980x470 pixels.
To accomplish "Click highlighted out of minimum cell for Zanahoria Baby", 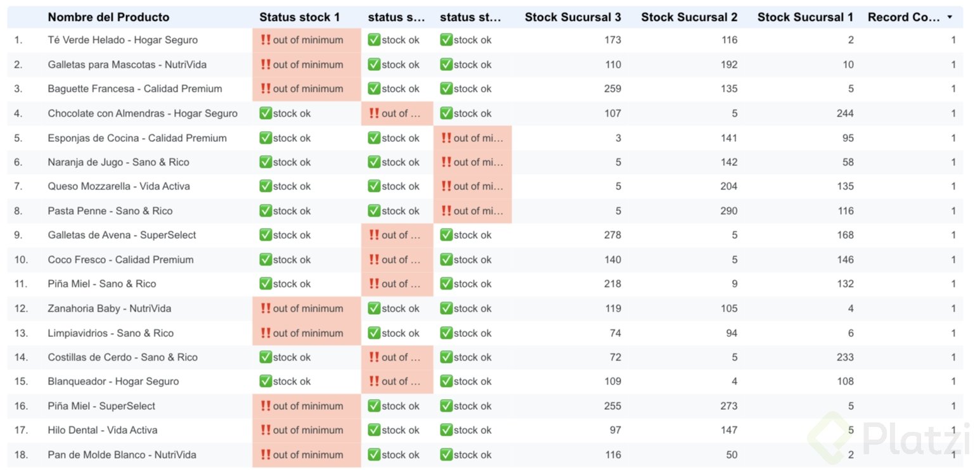I will pos(307,308).
